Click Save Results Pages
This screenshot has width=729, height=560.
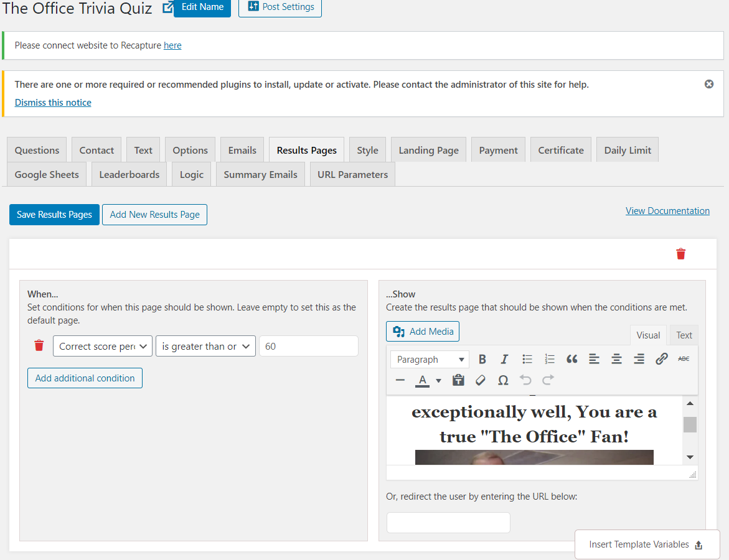pyautogui.click(x=54, y=214)
